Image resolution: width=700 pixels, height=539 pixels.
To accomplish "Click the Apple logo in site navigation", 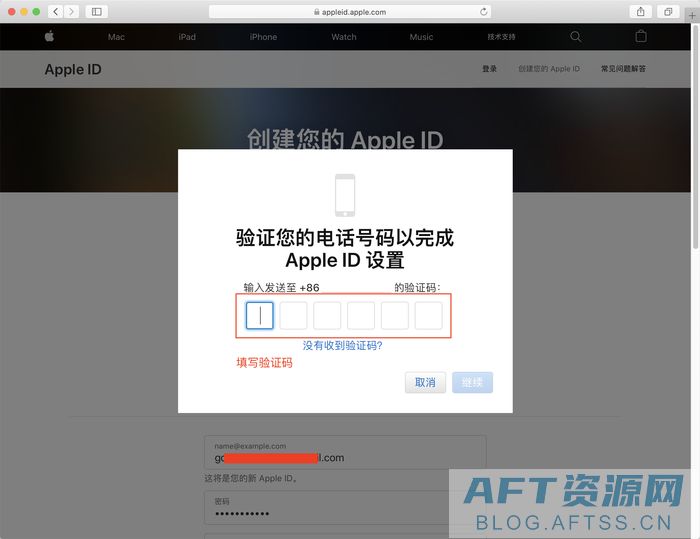I will tap(49, 37).
